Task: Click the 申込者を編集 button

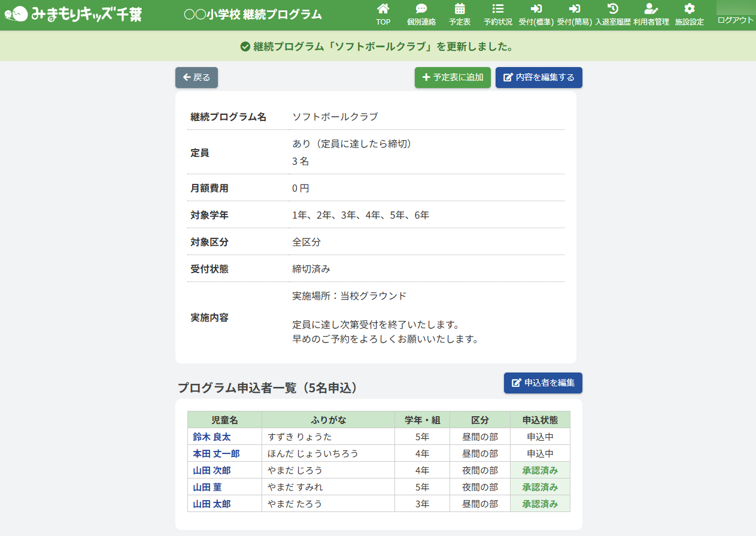Action: (x=543, y=383)
